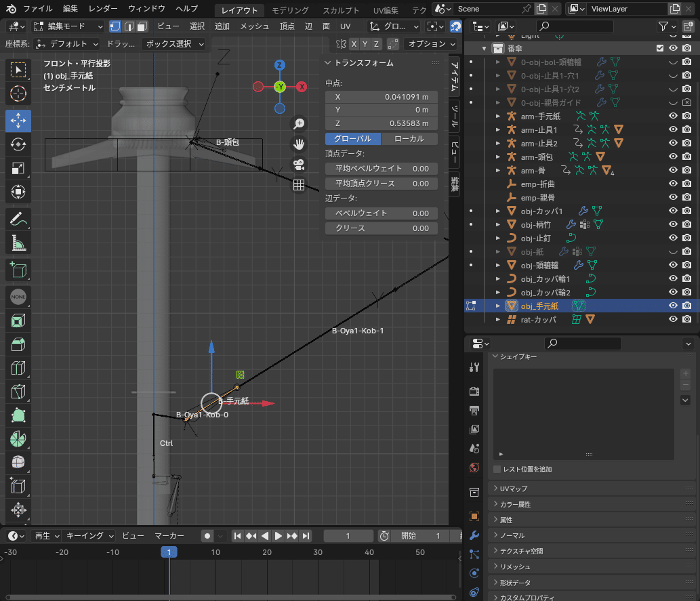Toggle visibility of arm-手元紙
Image resolution: width=700 pixels, height=601 pixels.
673,116
